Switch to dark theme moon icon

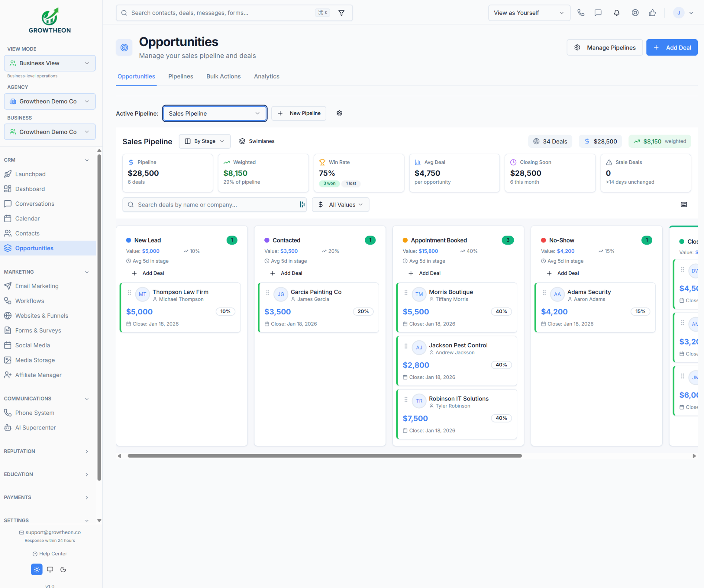tap(63, 569)
